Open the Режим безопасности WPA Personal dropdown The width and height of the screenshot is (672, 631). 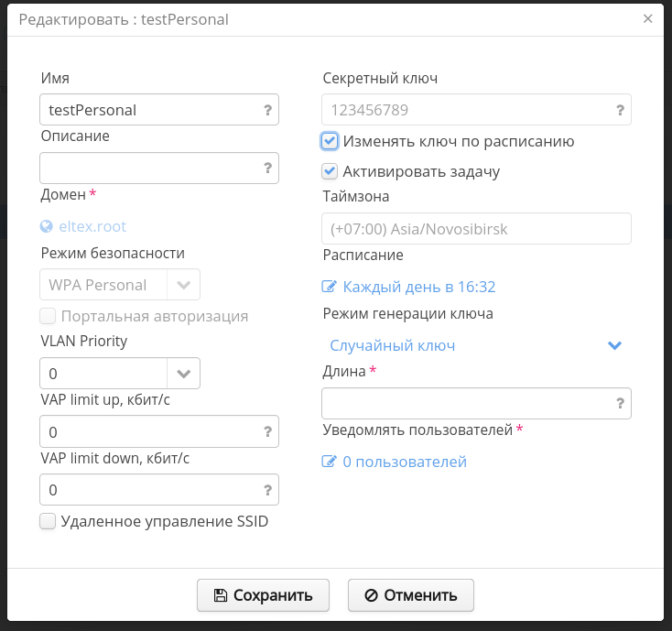[183, 285]
